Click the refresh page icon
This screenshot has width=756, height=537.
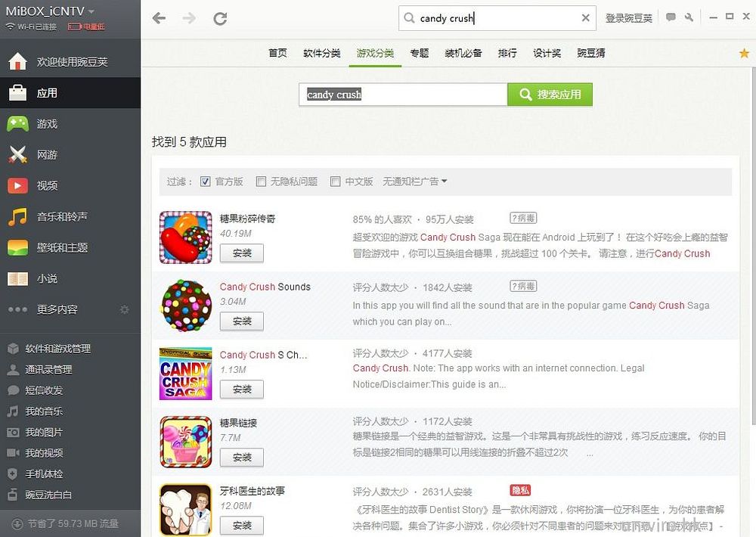220,18
